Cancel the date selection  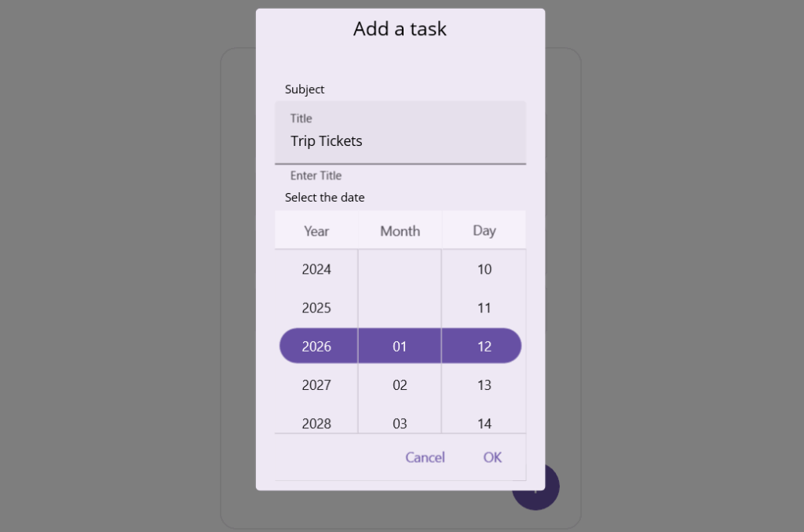coord(425,457)
